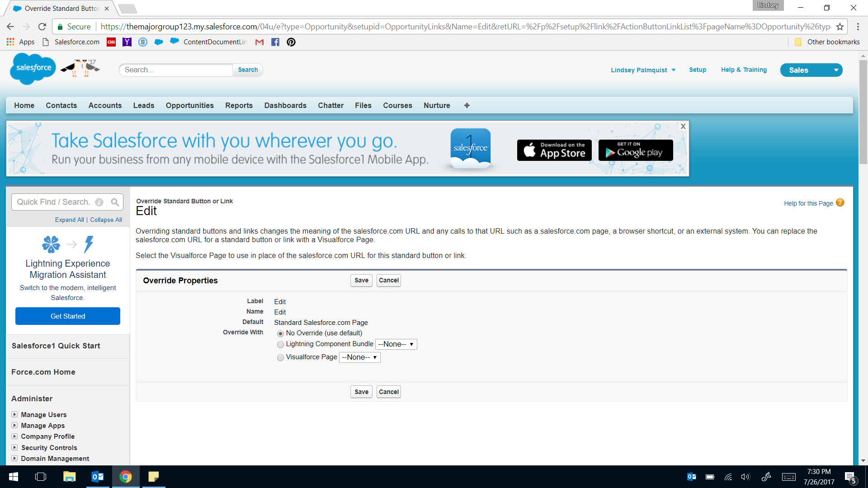The image size is (868, 488).
Task: Click the top Save button
Action: point(361,281)
